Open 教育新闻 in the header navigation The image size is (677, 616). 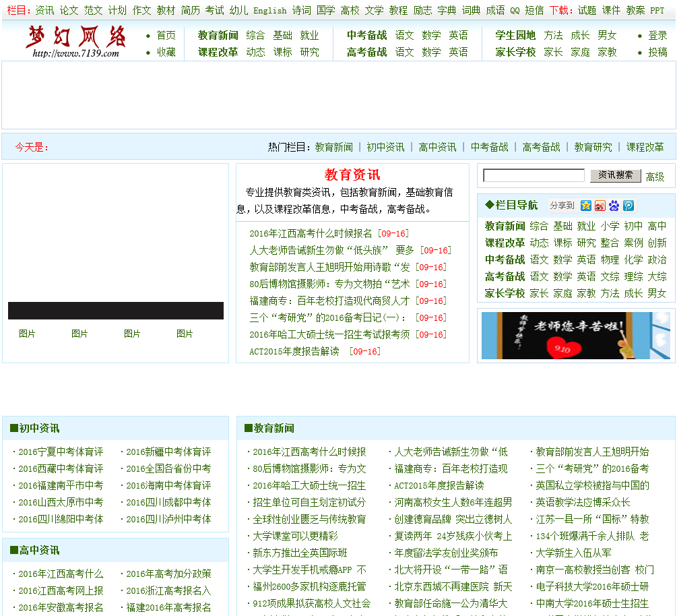tap(218, 36)
